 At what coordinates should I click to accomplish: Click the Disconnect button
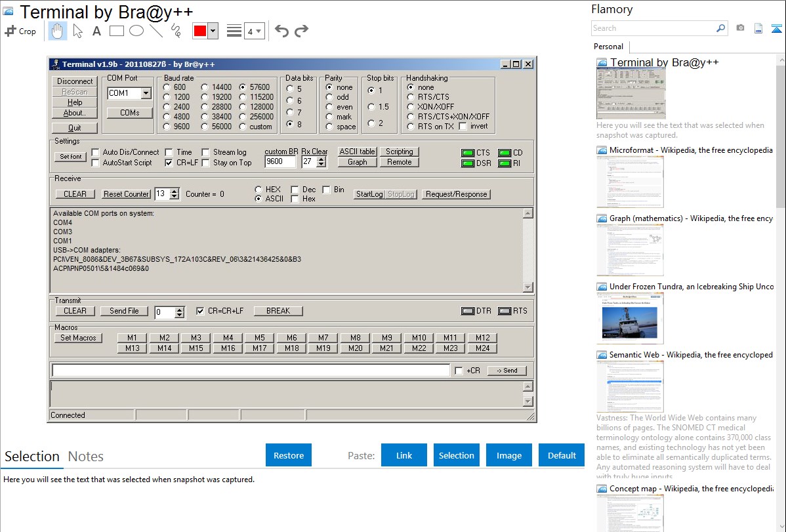click(x=75, y=81)
